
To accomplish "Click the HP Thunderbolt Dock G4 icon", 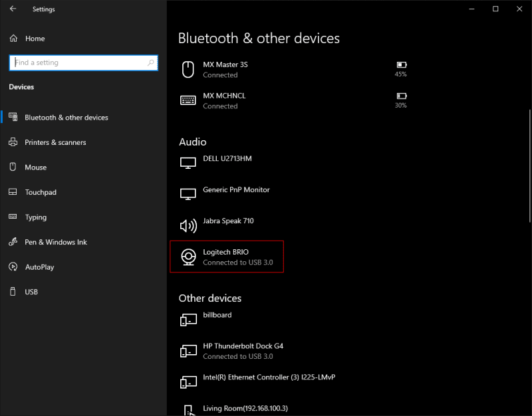I will pyautogui.click(x=188, y=351).
